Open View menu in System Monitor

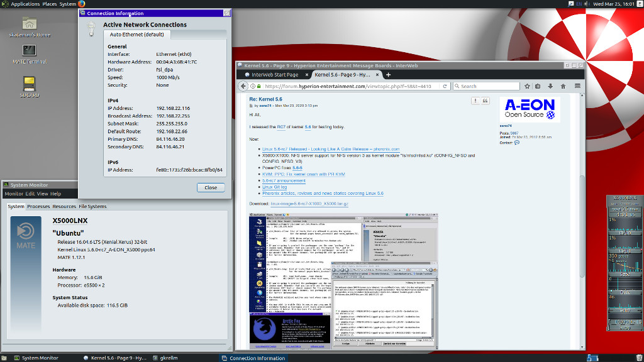tap(42, 194)
